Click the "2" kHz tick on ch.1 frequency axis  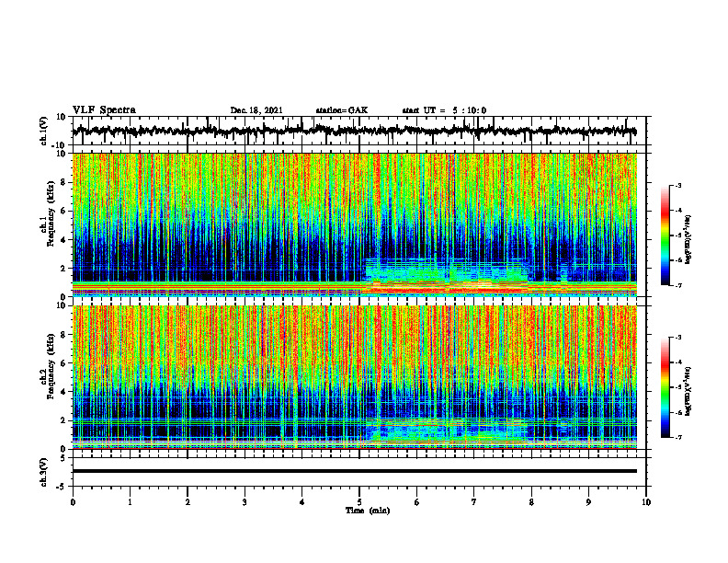(64, 269)
